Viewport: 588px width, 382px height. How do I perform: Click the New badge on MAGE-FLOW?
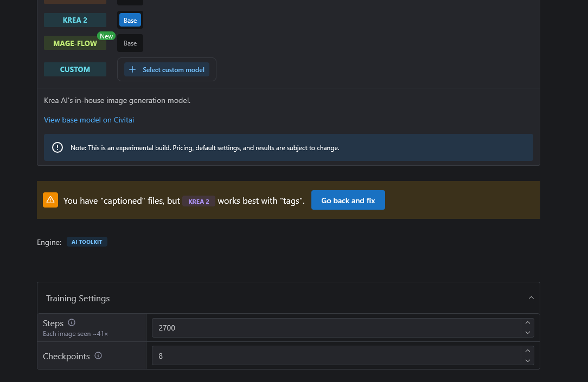click(106, 36)
